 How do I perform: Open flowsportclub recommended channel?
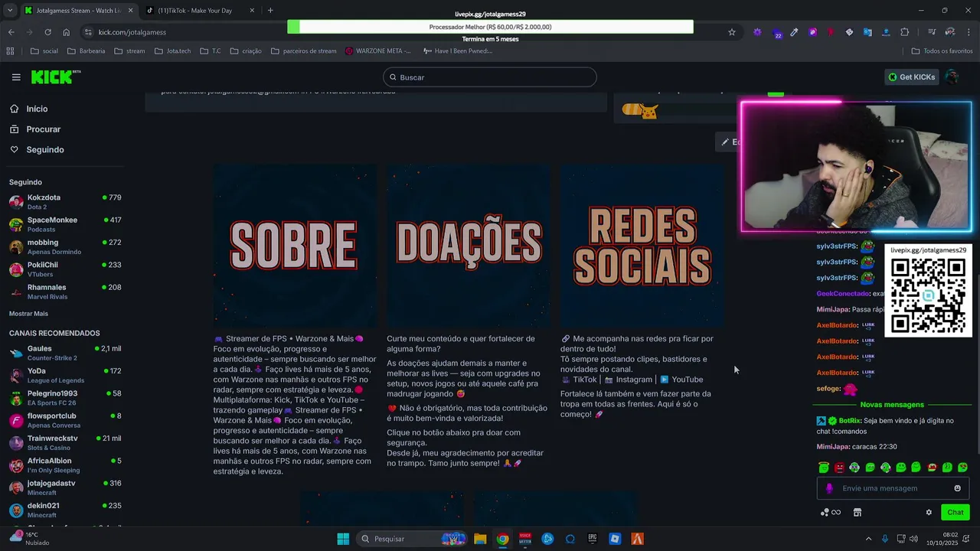click(65, 420)
